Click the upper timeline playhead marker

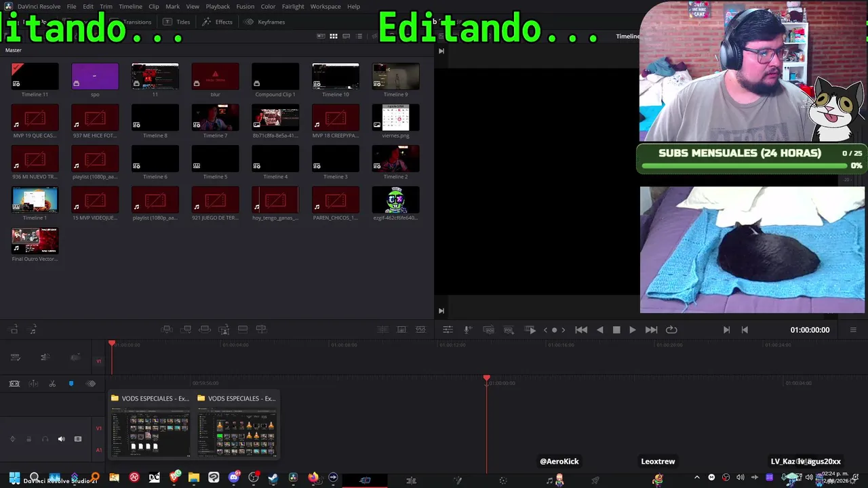pyautogui.click(x=112, y=344)
